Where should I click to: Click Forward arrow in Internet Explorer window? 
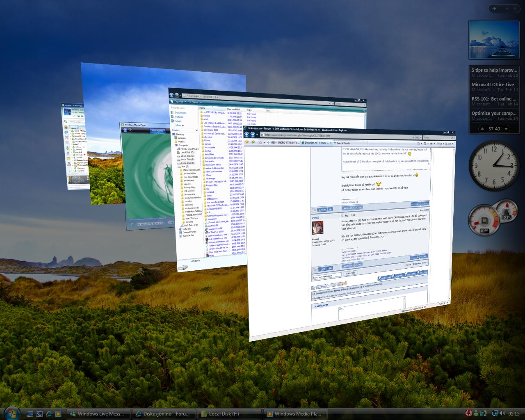252,134
